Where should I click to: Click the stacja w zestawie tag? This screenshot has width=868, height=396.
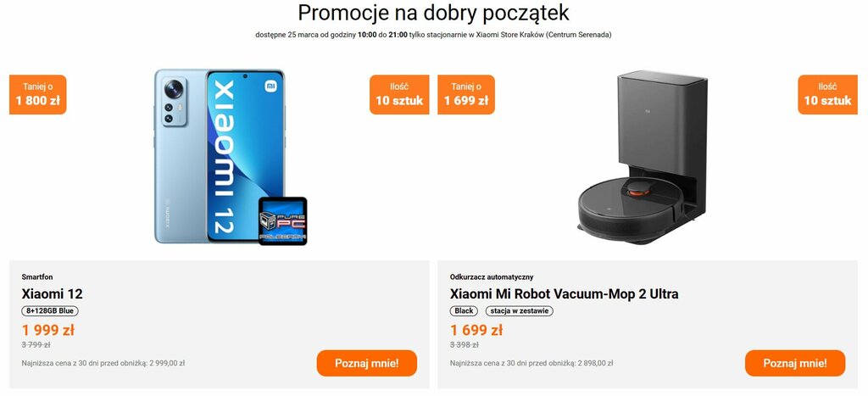[520, 310]
